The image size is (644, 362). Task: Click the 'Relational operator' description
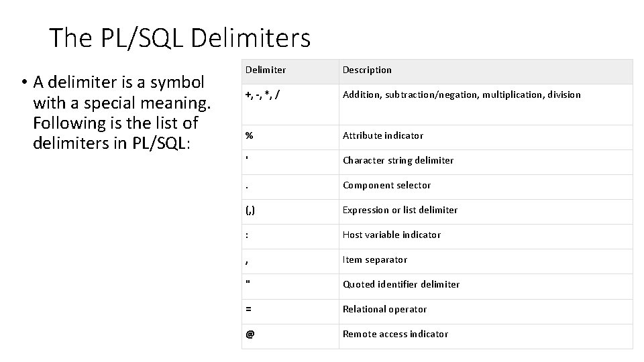[x=384, y=309]
